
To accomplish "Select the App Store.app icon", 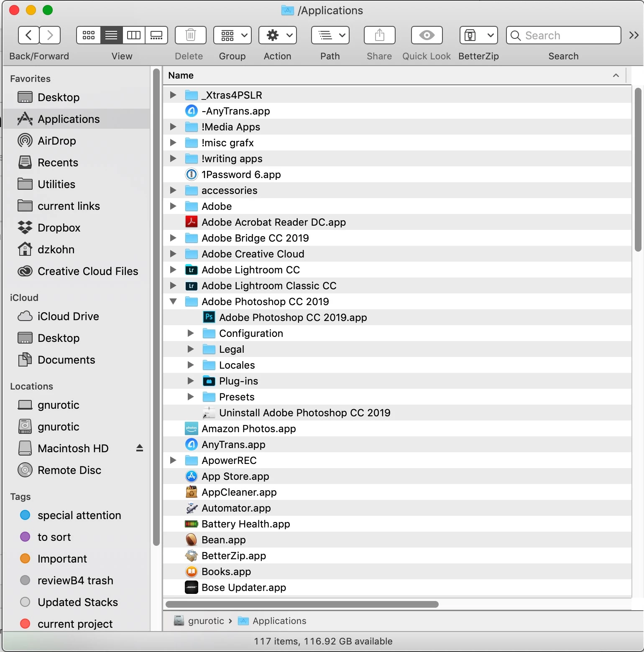I will pos(192,476).
